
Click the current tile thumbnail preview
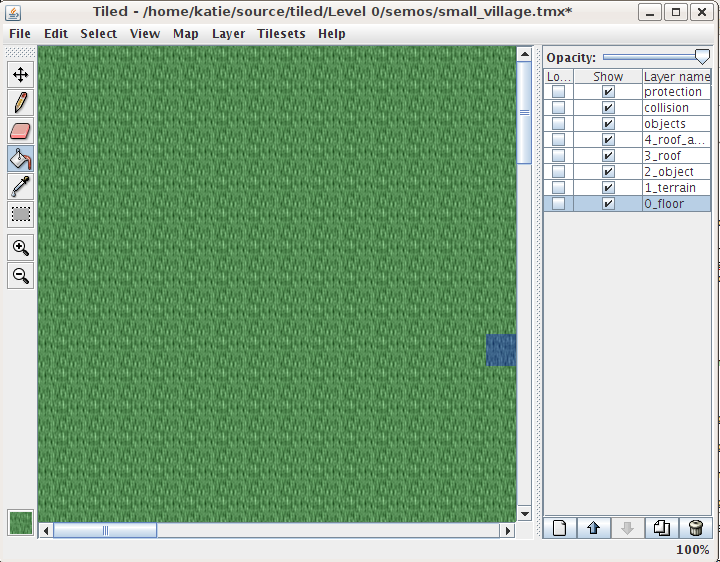20,523
